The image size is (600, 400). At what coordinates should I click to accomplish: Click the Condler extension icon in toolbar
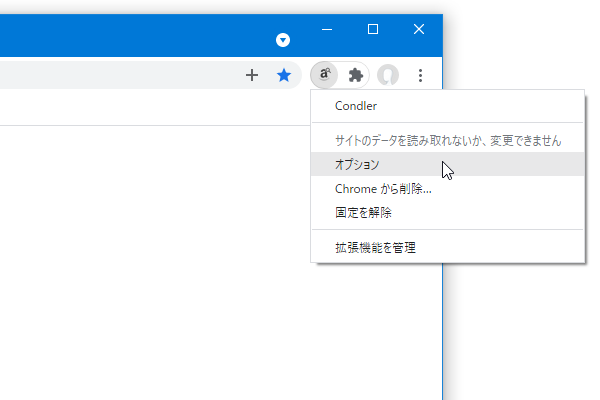coord(324,75)
